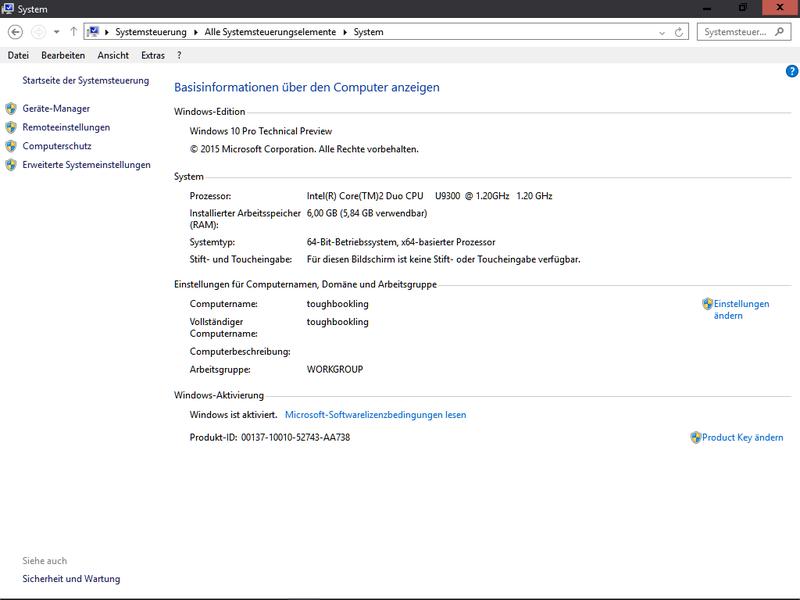Open Geräte-Manager
Viewport: 800px width, 600px height.
click(x=56, y=109)
